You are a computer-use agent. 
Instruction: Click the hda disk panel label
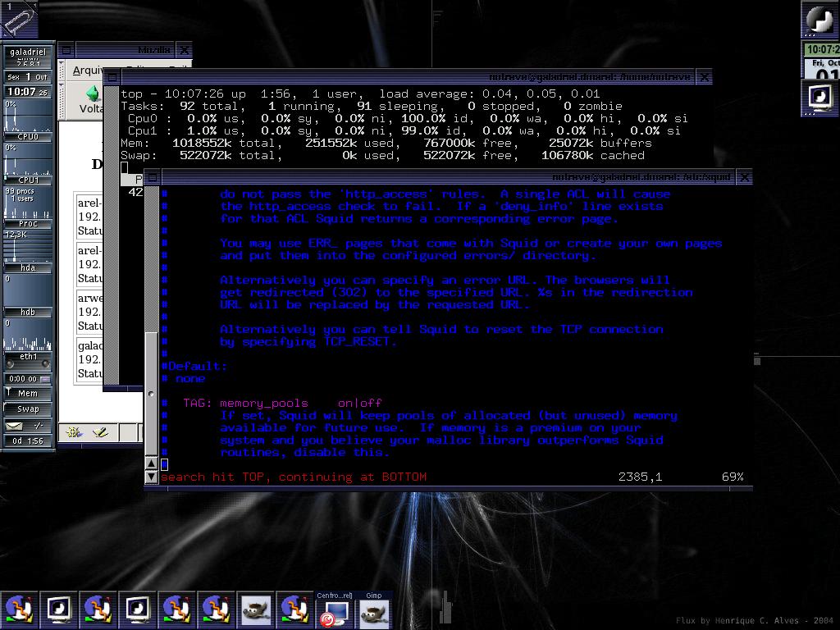tap(28, 268)
